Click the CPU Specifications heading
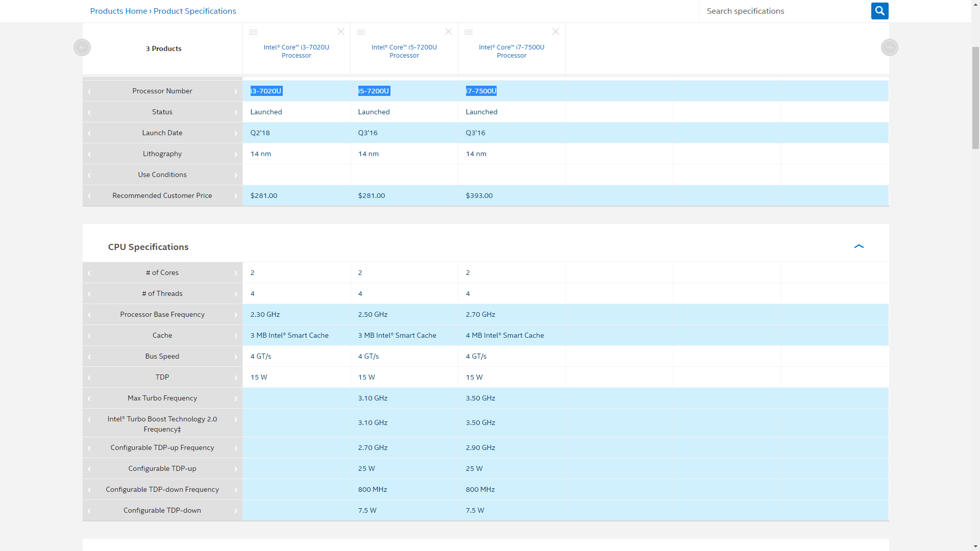Image resolution: width=980 pixels, height=551 pixels. [148, 247]
